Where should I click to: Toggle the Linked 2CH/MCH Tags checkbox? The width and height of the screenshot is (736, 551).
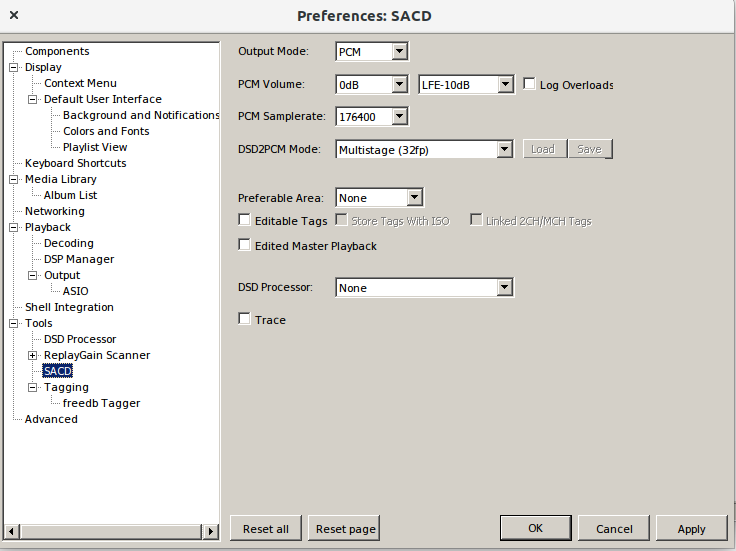click(476, 220)
